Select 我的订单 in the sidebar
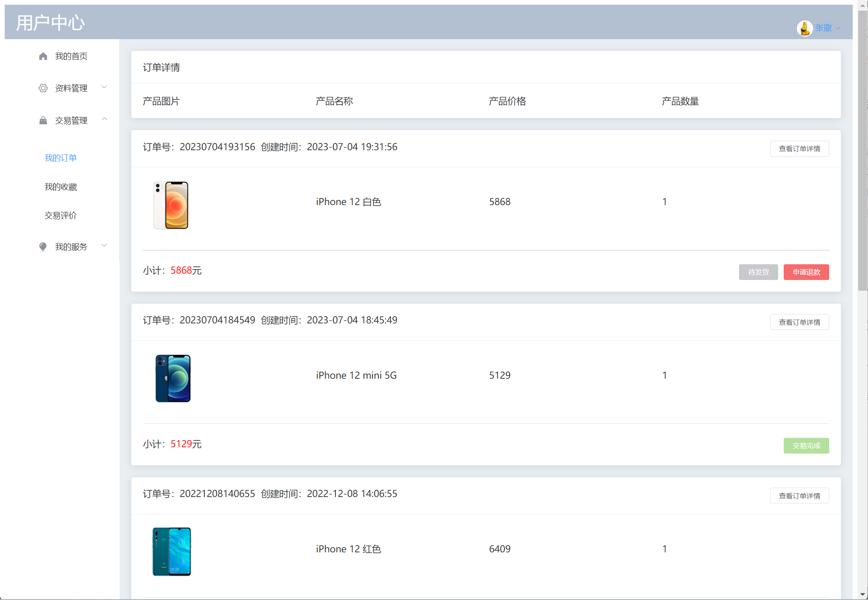 (x=61, y=158)
